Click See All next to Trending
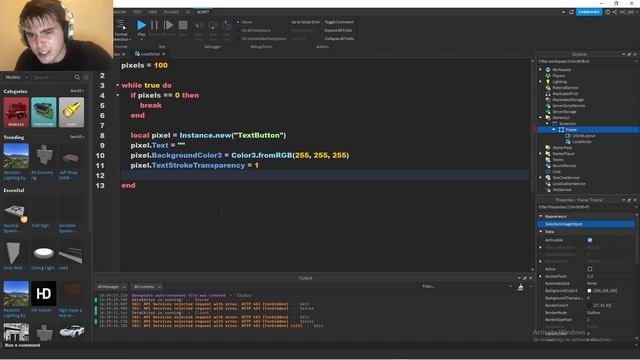Image resolution: width=640 pixels, height=360 pixels. pos(77,137)
